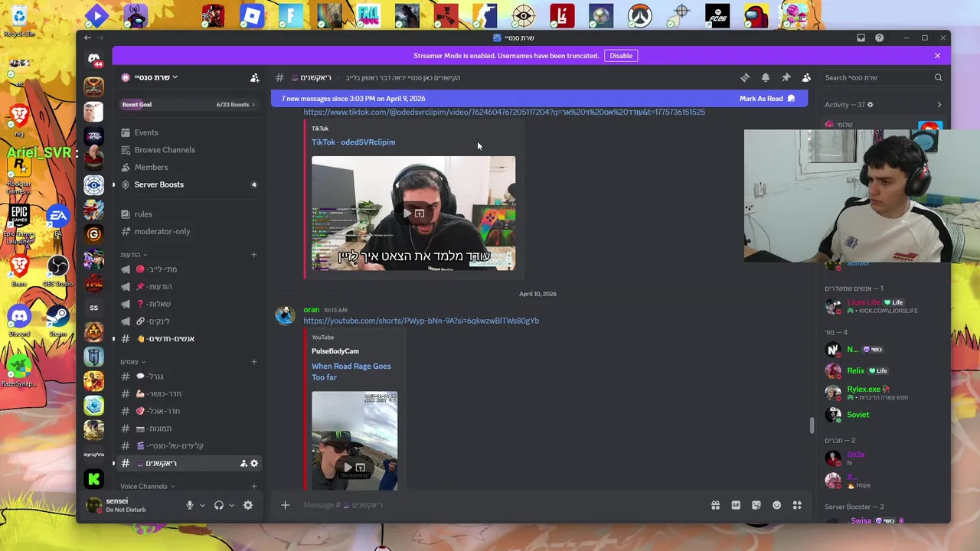This screenshot has width=980, height=551.
Task: Open the TikTok video URL link
Action: point(504,112)
